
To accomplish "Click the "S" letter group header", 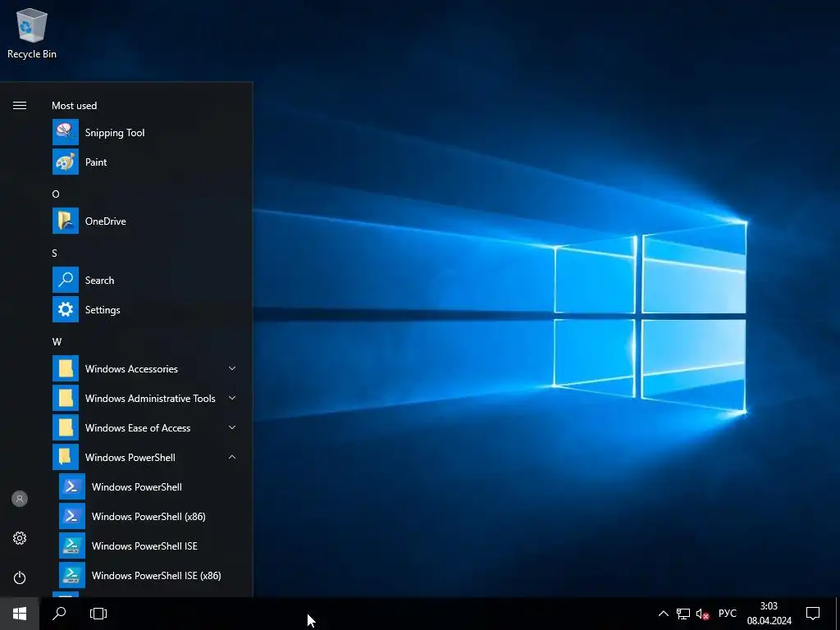I will point(55,253).
